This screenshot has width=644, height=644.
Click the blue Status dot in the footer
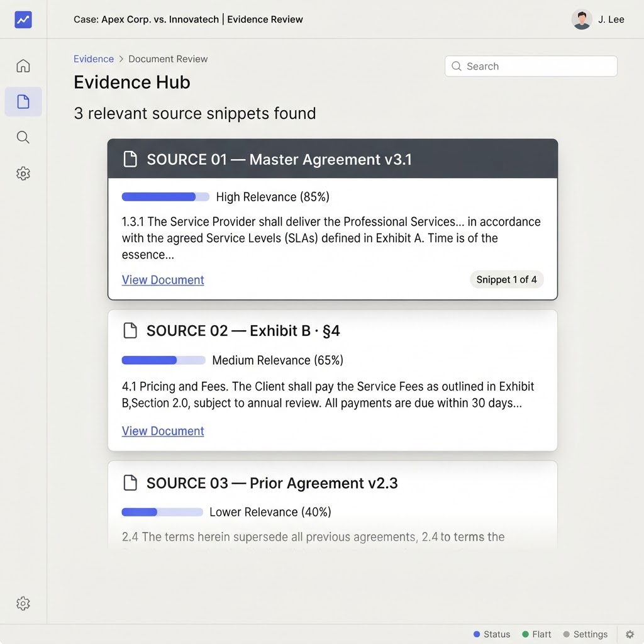coord(477,634)
